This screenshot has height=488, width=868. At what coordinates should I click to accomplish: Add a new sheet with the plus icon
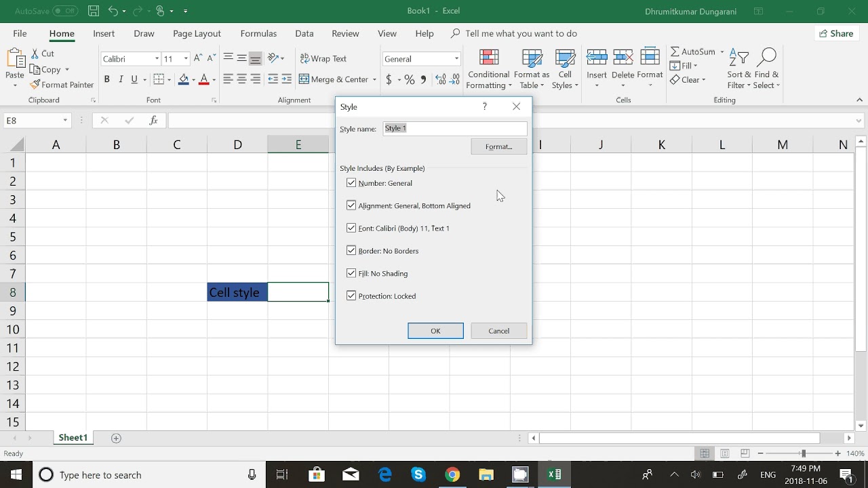pyautogui.click(x=116, y=438)
